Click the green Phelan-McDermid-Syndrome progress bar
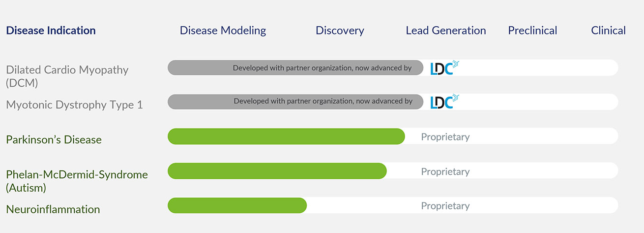The width and height of the screenshot is (644, 233). (277, 171)
